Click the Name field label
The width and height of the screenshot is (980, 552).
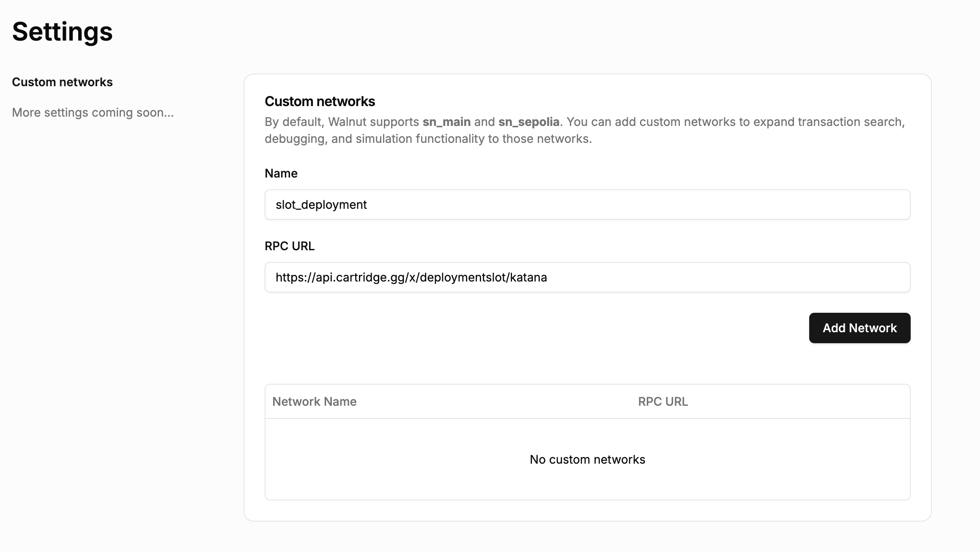(x=281, y=173)
